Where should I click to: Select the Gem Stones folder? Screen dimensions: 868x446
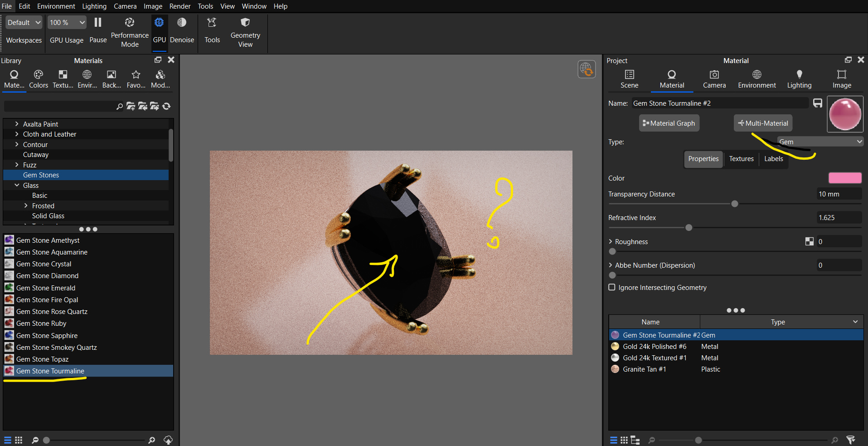pyautogui.click(x=86, y=175)
